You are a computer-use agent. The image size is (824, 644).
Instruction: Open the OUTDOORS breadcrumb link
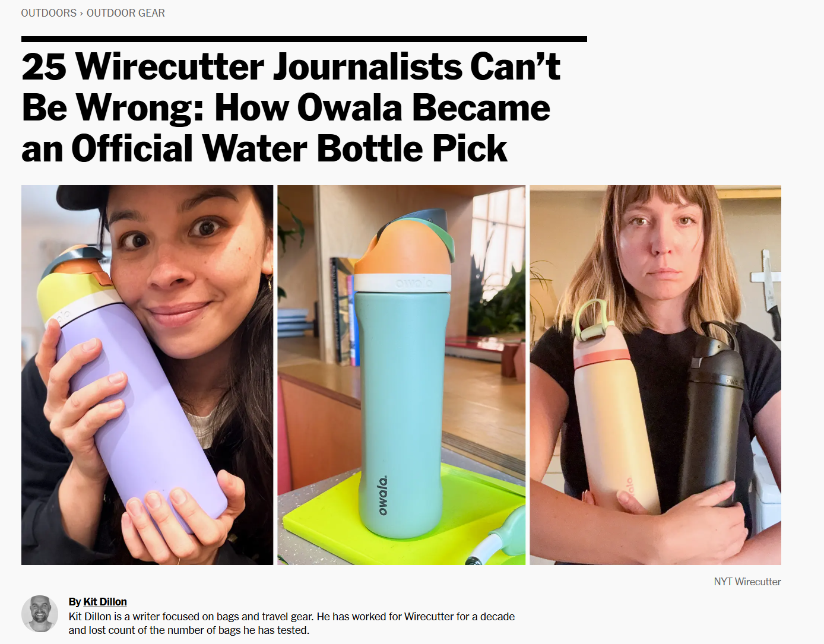[x=49, y=13]
